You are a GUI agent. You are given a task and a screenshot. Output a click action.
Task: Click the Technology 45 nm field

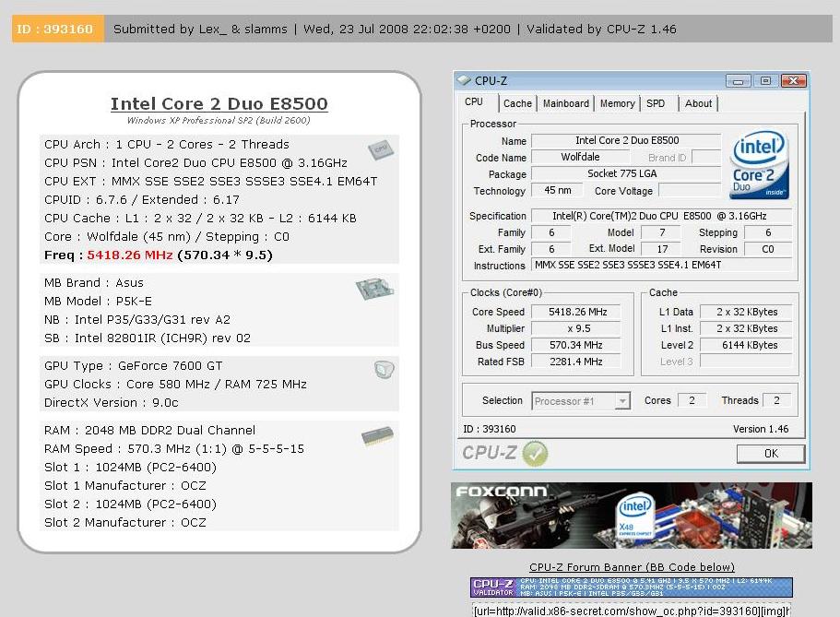coord(557,190)
